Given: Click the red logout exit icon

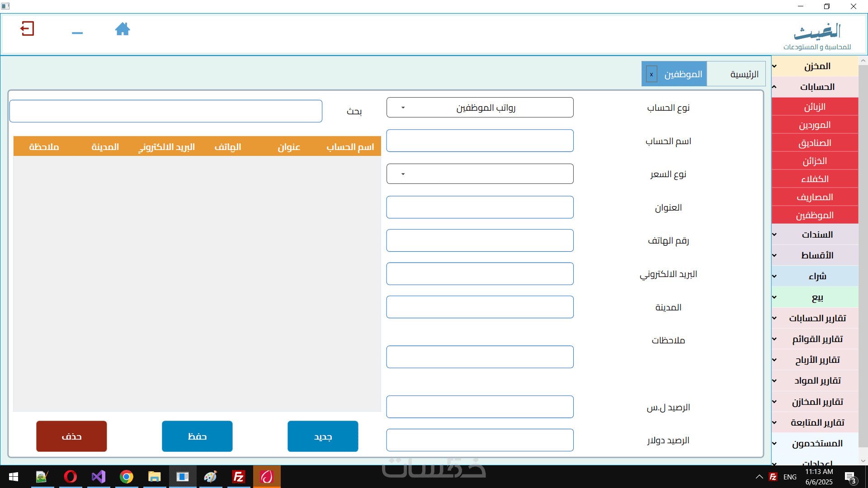Looking at the screenshot, I should pos(27,29).
